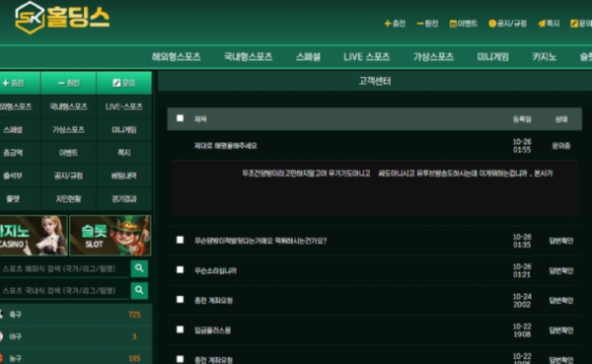
Task: Select 야구 in the sports list
Action: coord(76,336)
